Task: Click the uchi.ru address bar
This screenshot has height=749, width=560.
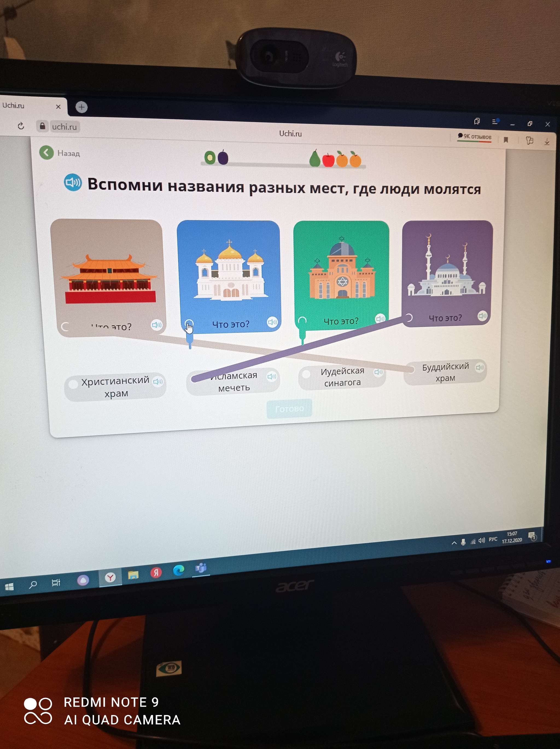Action: tap(64, 127)
